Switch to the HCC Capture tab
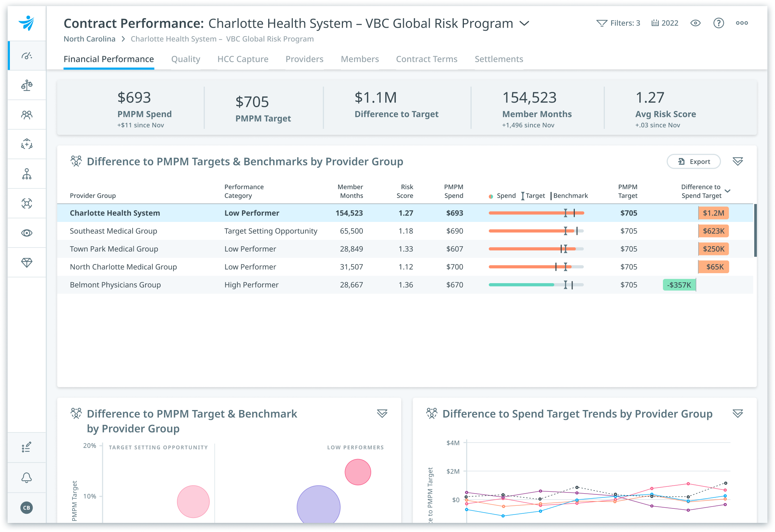The width and height of the screenshot is (775, 532). tap(243, 59)
